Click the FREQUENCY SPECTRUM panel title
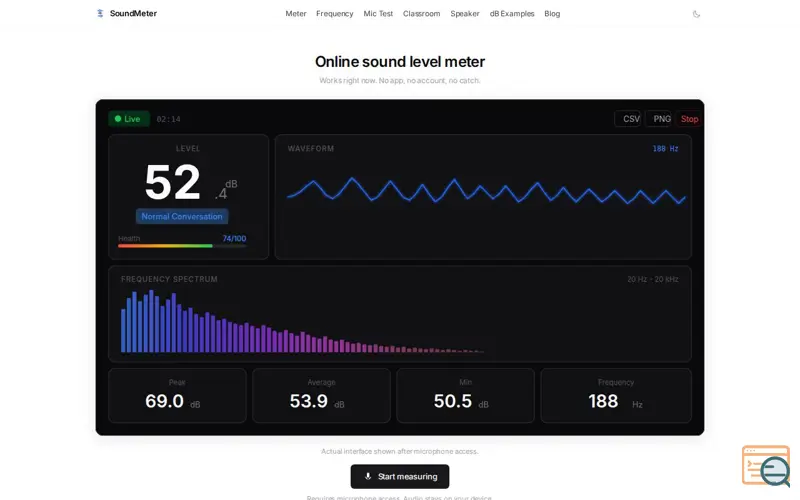The height and width of the screenshot is (500, 800). 169,279
